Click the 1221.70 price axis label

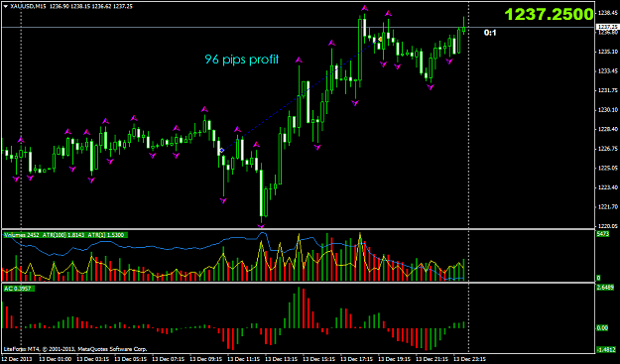click(x=608, y=206)
